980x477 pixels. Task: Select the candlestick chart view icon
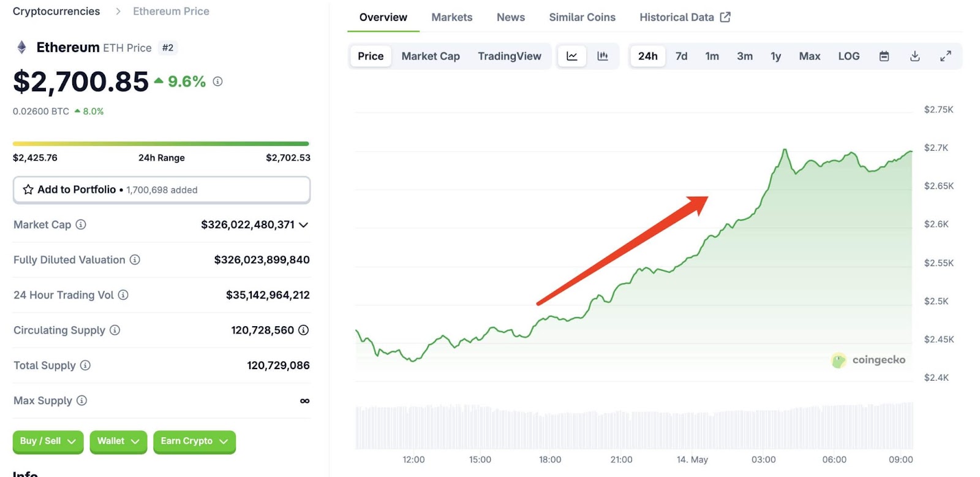(603, 56)
